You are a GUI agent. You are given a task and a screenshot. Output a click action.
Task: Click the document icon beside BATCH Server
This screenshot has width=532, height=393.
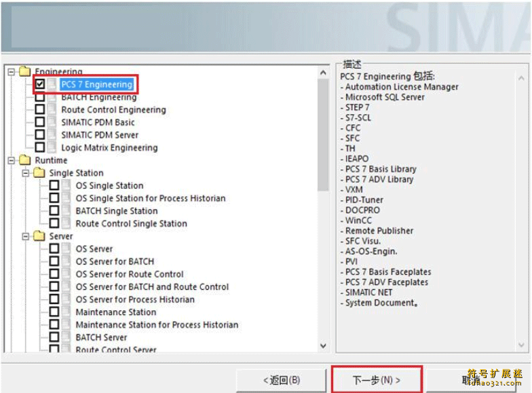(66, 337)
